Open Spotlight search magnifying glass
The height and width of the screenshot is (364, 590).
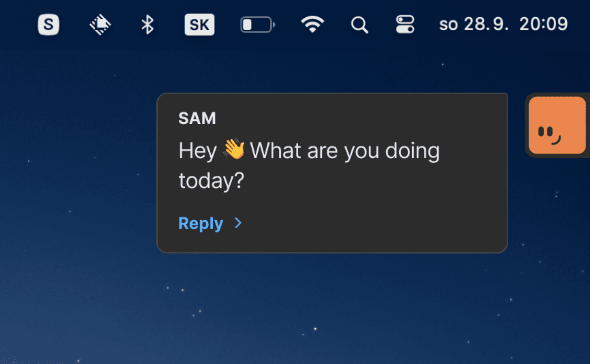359,25
